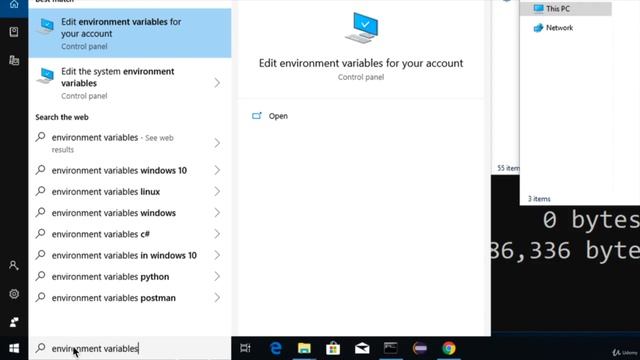Expand the 'environment variables windows 10' arrow
Screen dimensions: 640x360
pos(217,170)
